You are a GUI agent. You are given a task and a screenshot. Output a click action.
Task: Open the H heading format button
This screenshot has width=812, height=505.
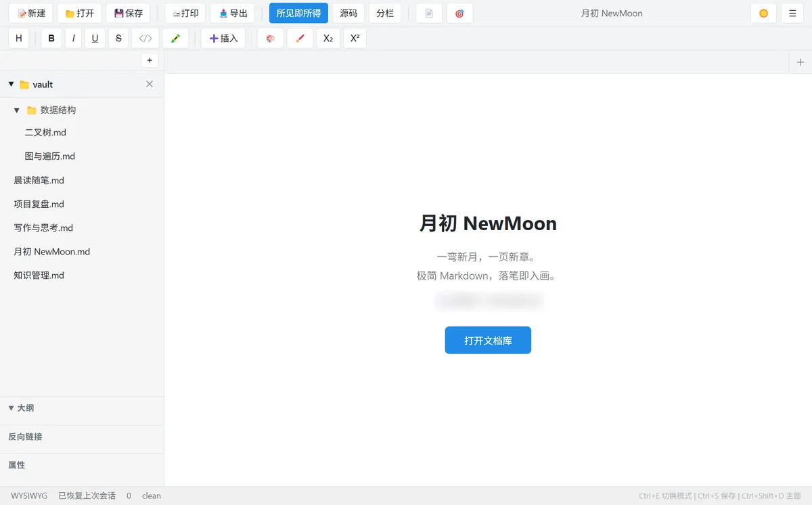click(19, 38)
